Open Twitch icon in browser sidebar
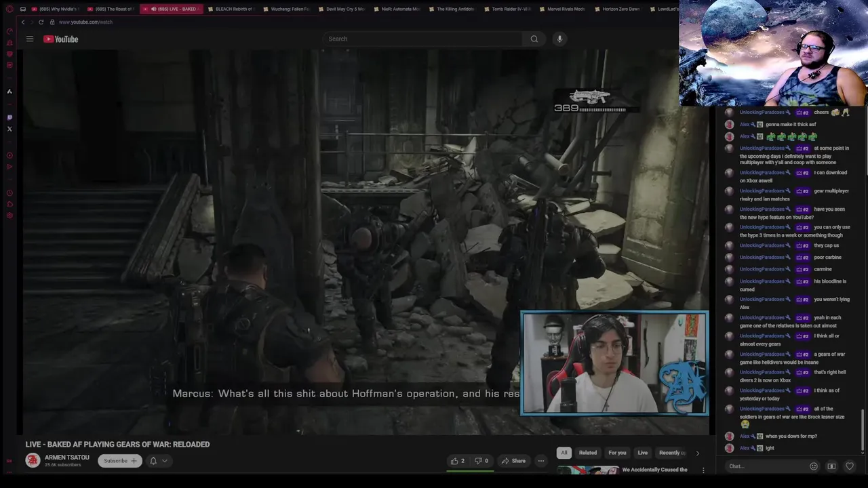 9,117
